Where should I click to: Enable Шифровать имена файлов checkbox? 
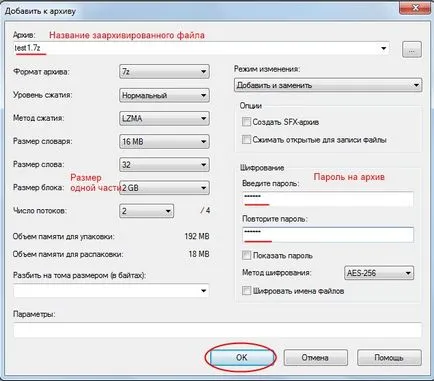pos(246,291)
